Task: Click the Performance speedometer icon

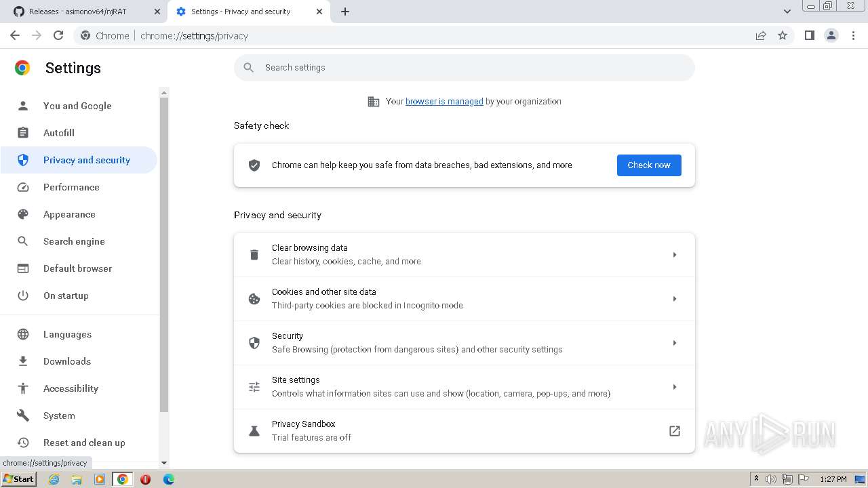Action: (x=23, y=187)
